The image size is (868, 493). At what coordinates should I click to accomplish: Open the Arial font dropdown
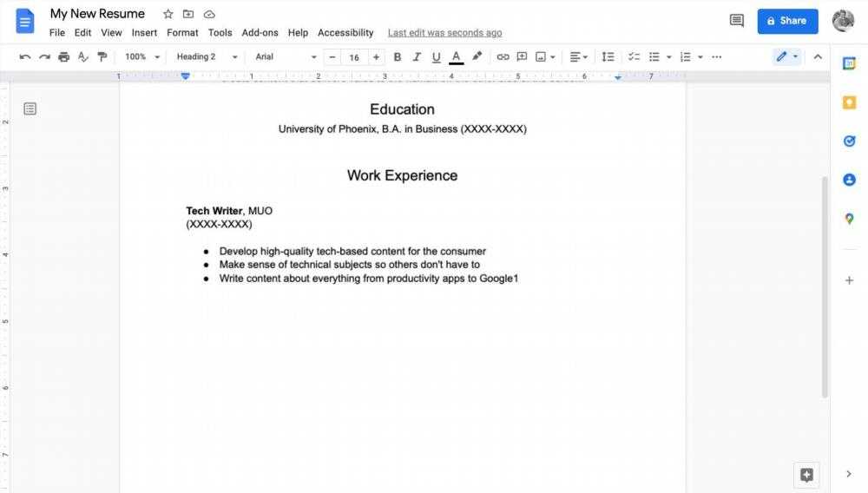point(286,57)
